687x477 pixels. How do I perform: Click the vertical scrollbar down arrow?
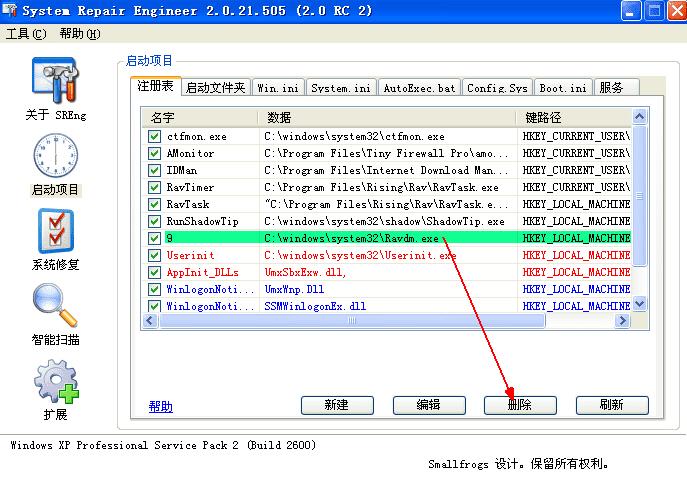pyautogui.click(x=640, y=304)
